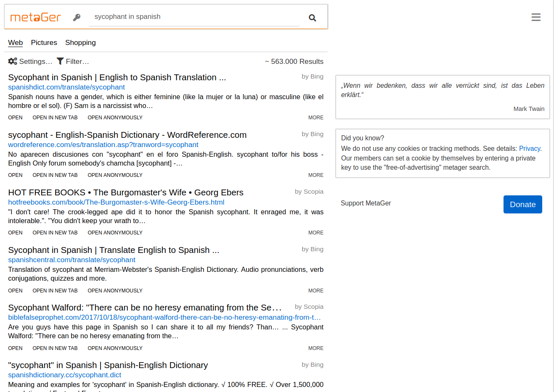Screen dimensions: 554x392
Task: Open the spanishdict.com/translate/sycophant URL
Action: (x=66, y=87)
